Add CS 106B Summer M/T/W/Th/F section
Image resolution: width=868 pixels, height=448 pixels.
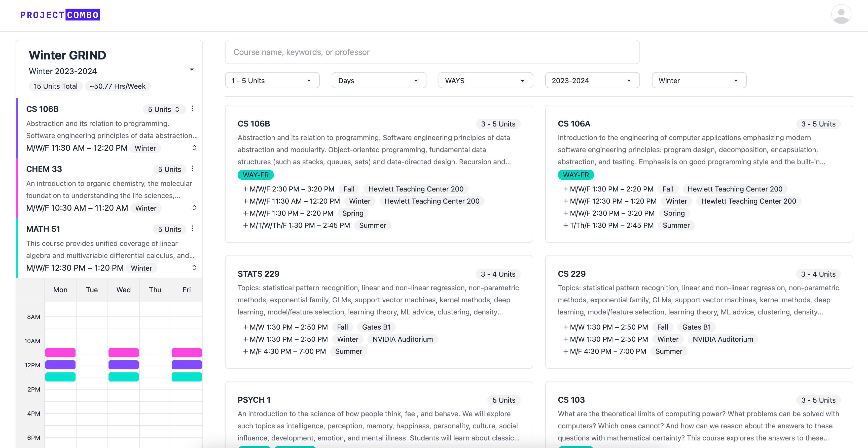coord(246,225)
